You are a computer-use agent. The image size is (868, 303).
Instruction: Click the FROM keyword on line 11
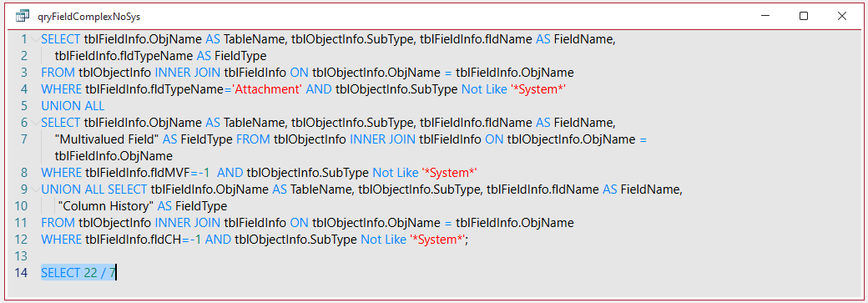point(58,223)
